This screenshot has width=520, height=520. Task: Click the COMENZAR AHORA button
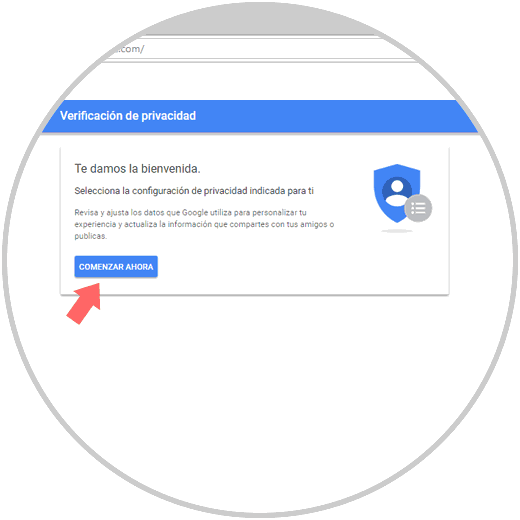click(116, 267)
